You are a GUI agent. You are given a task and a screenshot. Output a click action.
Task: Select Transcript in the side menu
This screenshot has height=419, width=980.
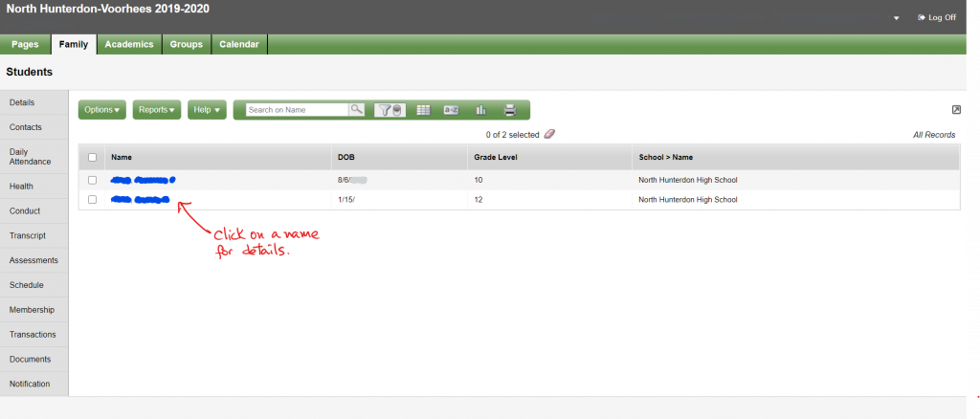point(28,235)
